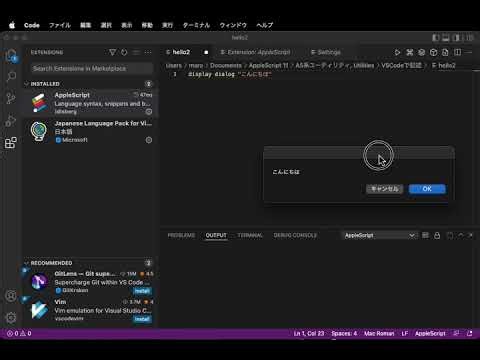This screenshot has height=360, width=480.
Task: Install the Vim extension
Action: tap(142, 319)
